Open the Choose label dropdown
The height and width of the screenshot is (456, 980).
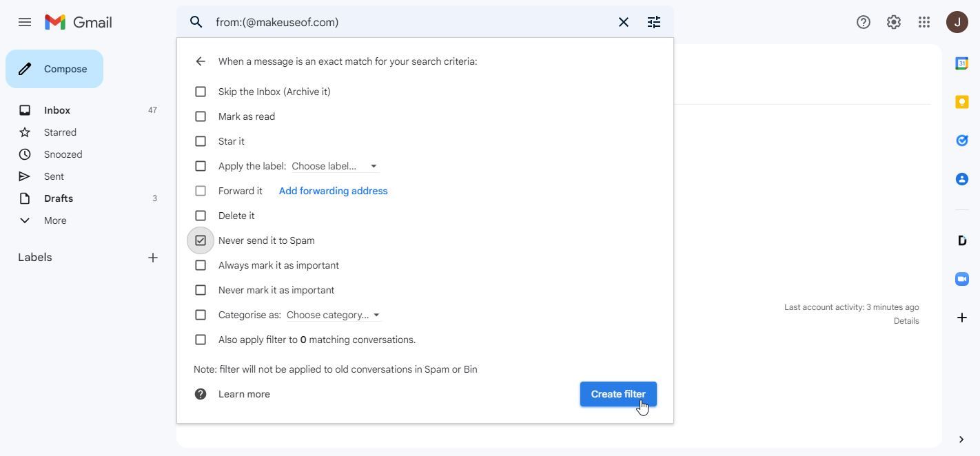pos(334,166)
